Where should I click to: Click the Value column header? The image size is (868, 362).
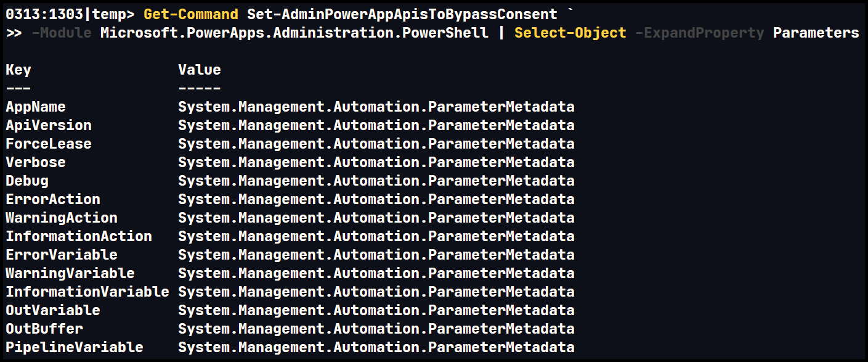199,70
